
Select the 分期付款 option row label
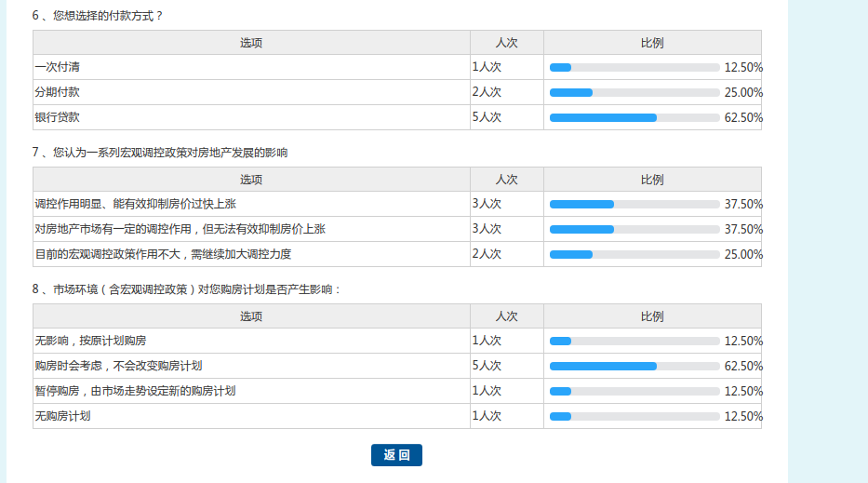coord(57,93)
